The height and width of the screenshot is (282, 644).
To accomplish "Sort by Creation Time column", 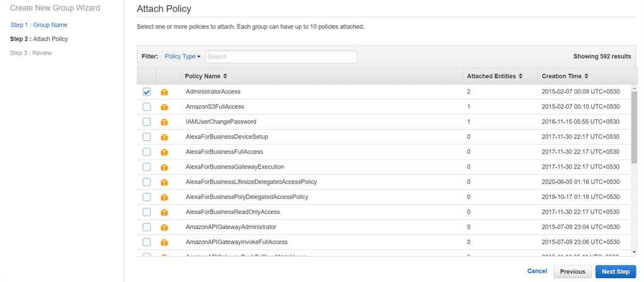I will point(565,76).
